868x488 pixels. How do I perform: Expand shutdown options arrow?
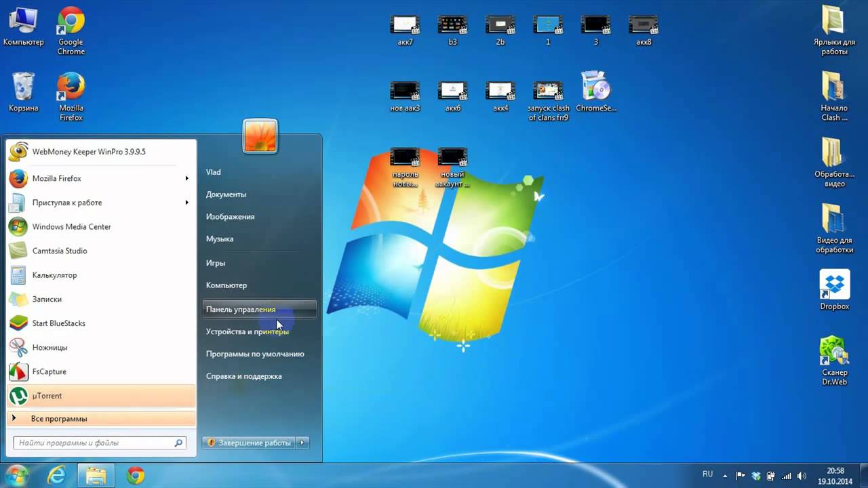point(302,443)
